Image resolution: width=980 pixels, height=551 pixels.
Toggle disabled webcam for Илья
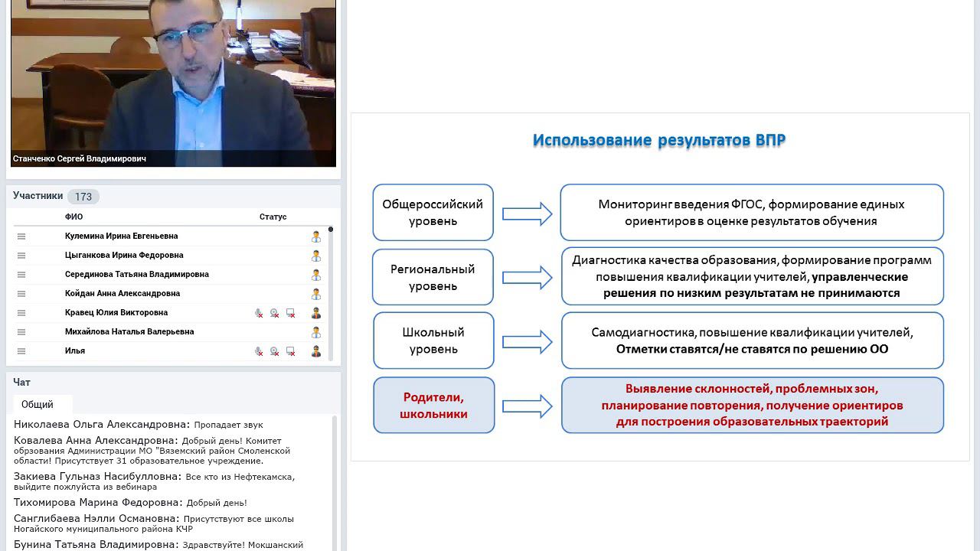(274, 351)
